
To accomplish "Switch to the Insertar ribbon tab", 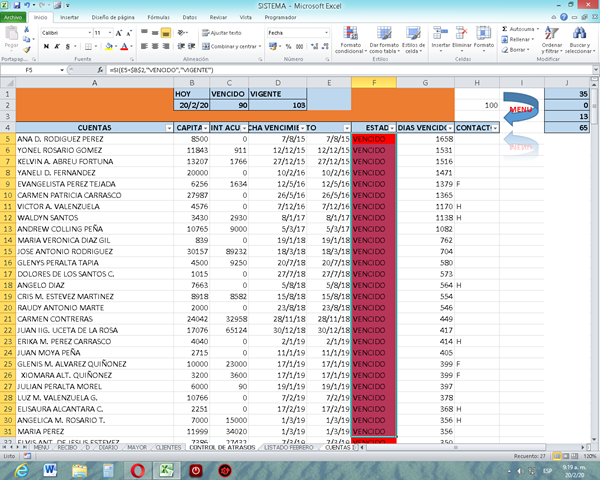I will pyautogui.click(x=70, y=18).
